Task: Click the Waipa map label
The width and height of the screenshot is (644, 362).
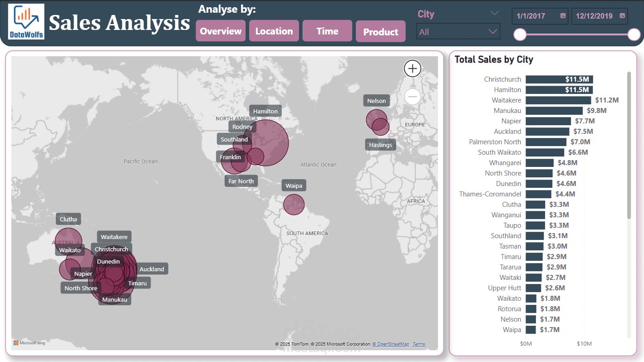Action: (294, 186)
